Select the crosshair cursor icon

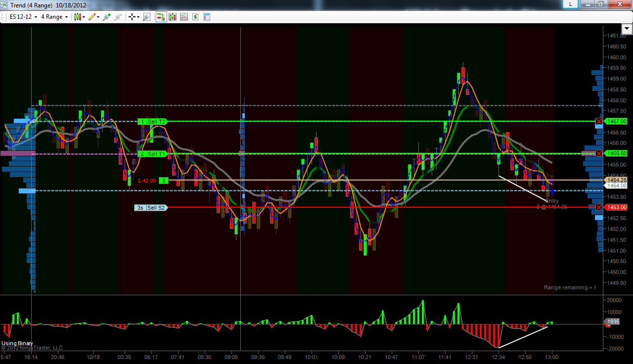(x=132, y=17)
